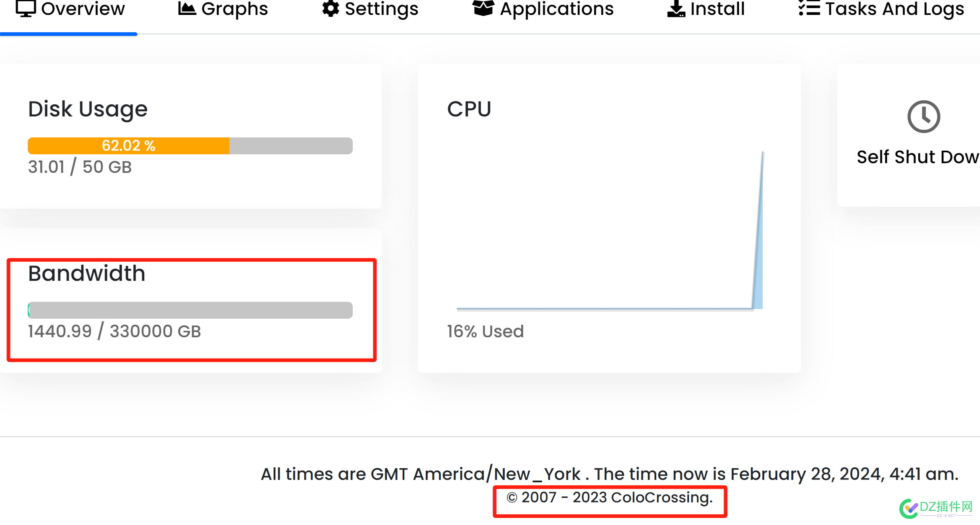Select the Install tab
The image size is (980, 525).
(705, 9)
